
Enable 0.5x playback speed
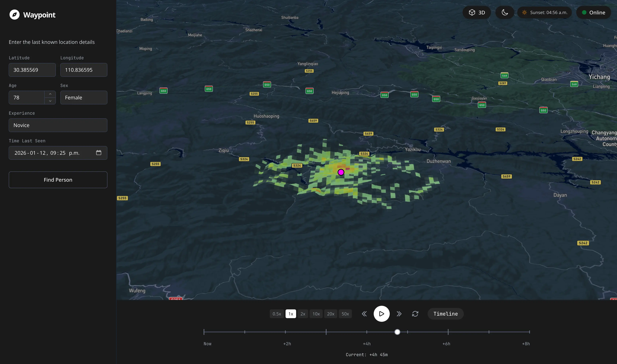277,314
